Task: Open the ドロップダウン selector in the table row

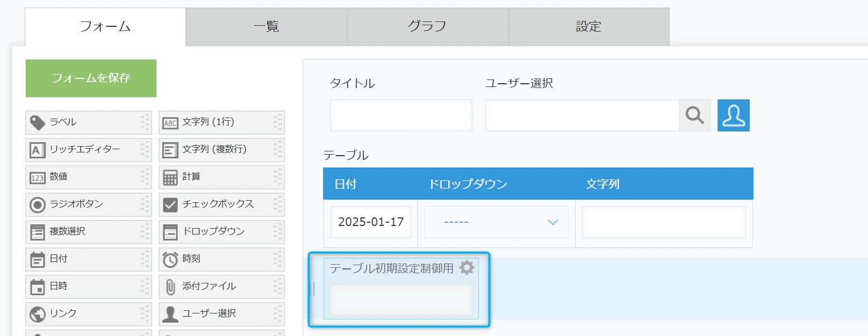Action: pyautogui.click(x=496, y=222)
